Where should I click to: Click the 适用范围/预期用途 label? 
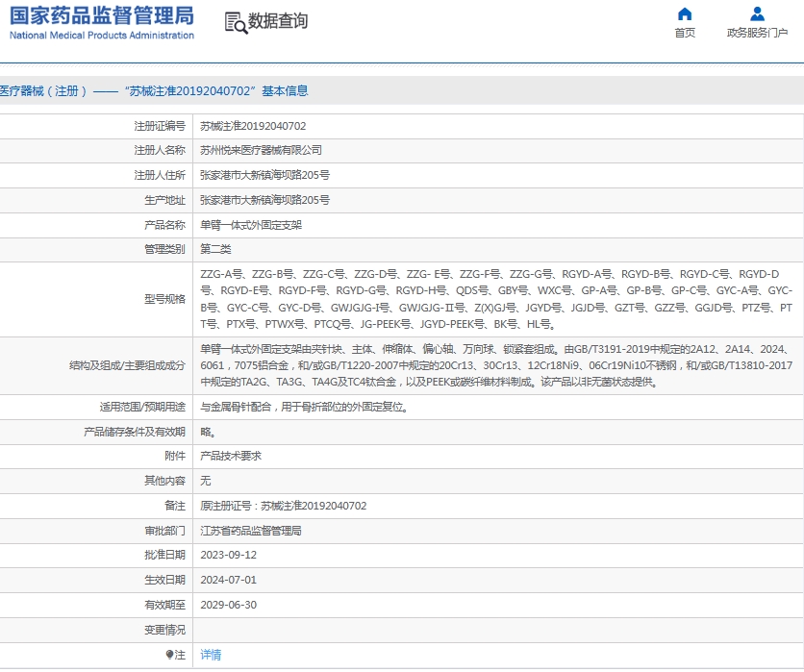point(142,407)
